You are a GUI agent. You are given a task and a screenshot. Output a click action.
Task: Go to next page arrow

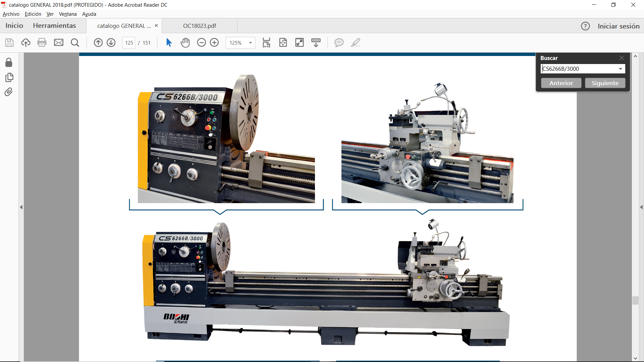(x=111, y=43)
